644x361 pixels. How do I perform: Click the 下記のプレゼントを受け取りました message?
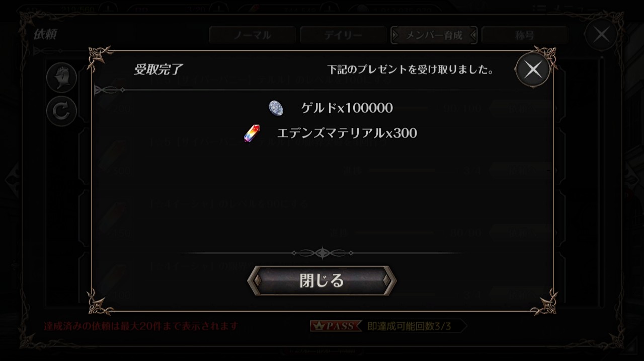(410, 70)
